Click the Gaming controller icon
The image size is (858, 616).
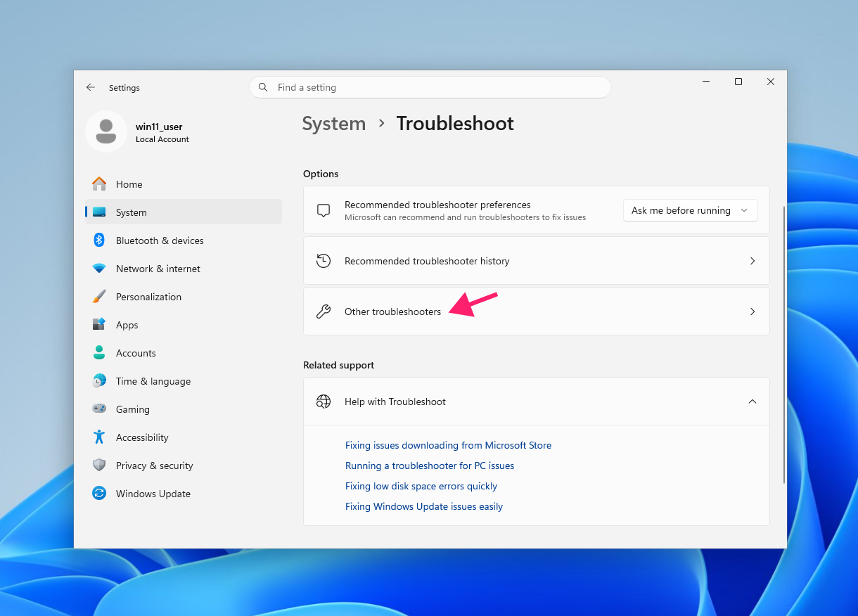[99, 409]
